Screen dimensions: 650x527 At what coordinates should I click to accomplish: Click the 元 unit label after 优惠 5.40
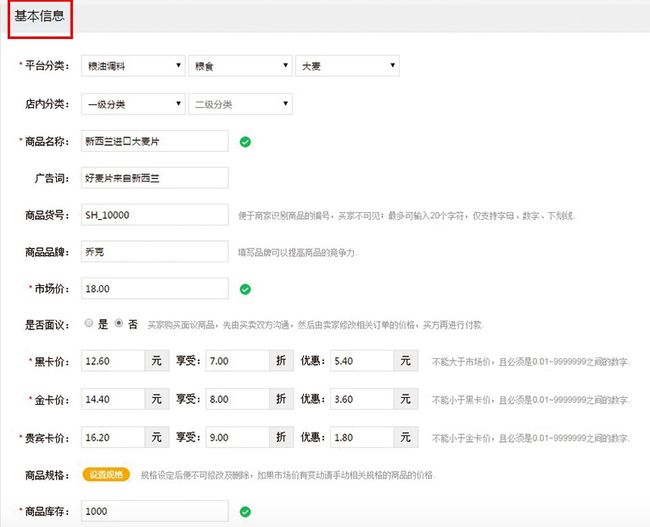click(406, 361)
